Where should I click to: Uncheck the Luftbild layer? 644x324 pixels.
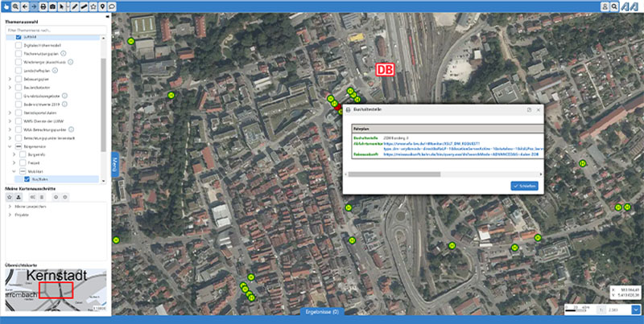[x=18, y=37]
